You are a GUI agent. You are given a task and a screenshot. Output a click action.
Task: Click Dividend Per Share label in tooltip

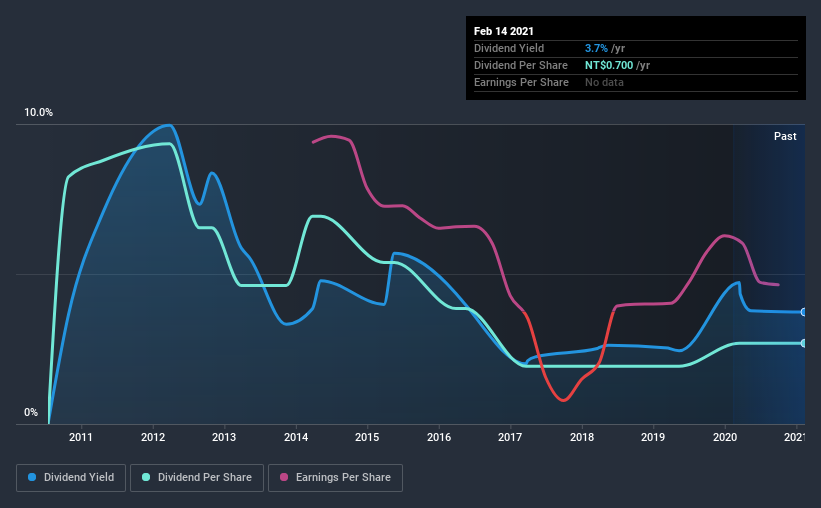(x=520, y=65)
